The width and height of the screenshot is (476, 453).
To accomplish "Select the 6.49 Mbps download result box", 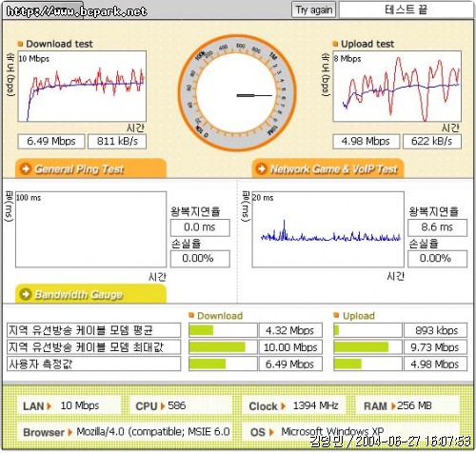I will tap(51, 141).
